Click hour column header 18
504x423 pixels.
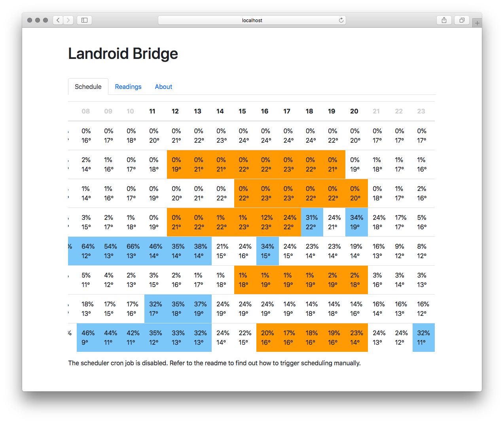[309, 111]
